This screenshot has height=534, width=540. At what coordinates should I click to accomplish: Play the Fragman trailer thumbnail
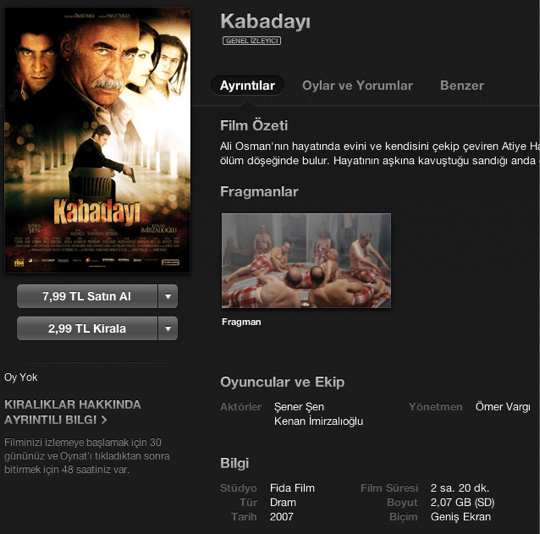coord(306,260)
